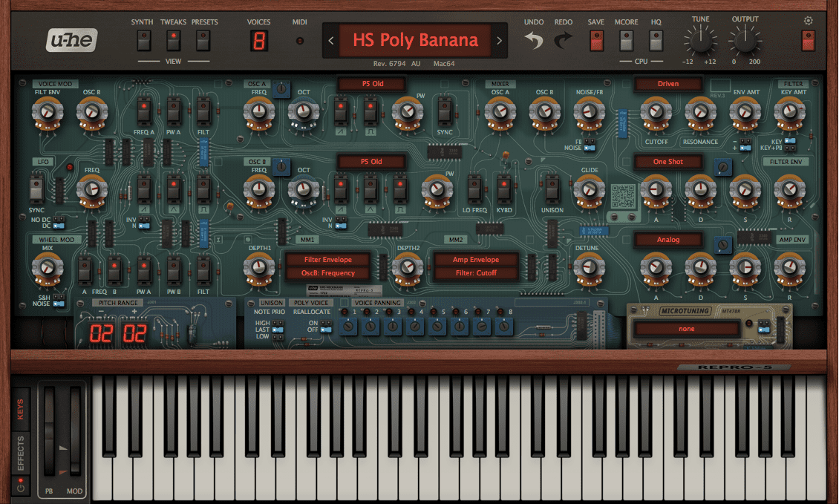
Task: Click the KEY AMT knob
Action: [x=789, y=112]
